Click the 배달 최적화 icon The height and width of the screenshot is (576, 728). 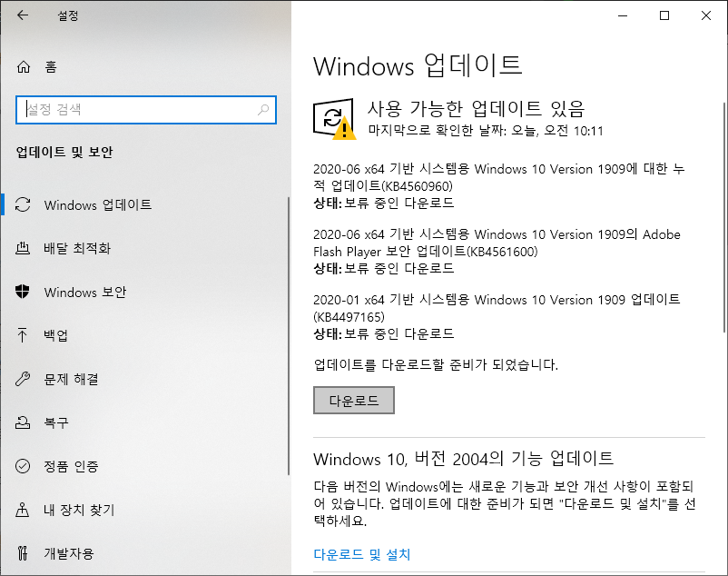[x=23, y=248]
